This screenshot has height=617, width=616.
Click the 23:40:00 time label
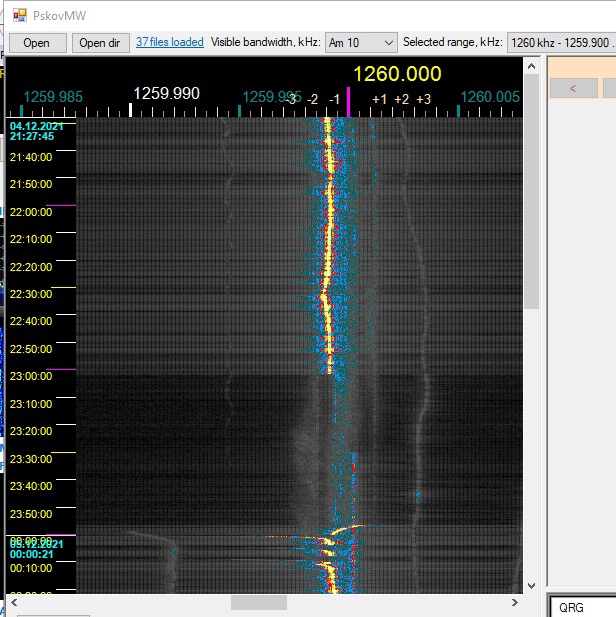[31, 486]
